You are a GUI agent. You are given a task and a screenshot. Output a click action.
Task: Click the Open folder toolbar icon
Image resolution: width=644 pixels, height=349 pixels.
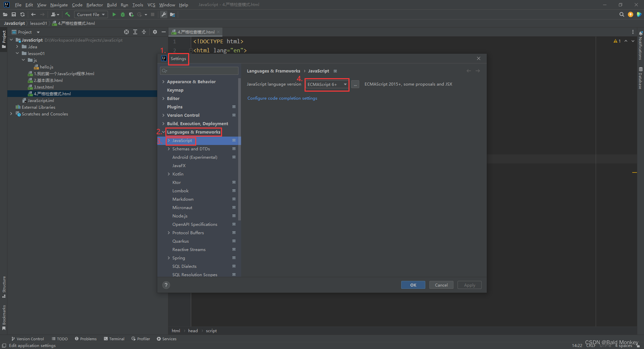(x=5, y=14)
